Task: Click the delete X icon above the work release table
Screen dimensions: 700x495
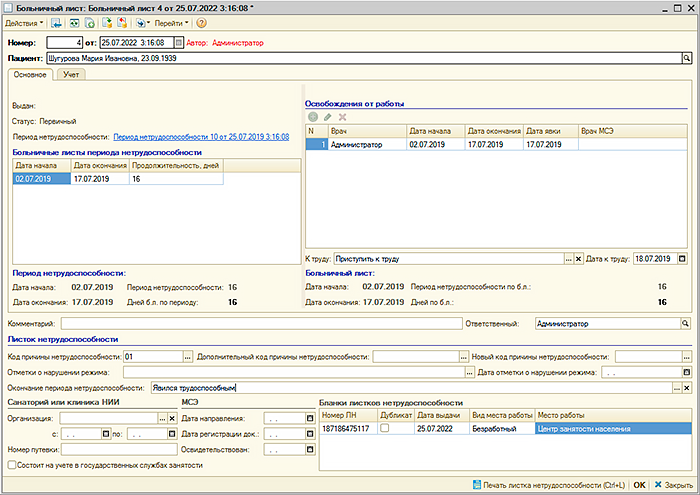Action: [342, 117]
